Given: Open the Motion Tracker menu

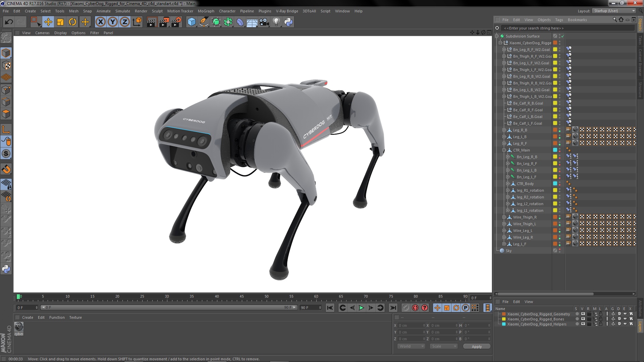Looking at the screenshot, I should pos(180,11).
